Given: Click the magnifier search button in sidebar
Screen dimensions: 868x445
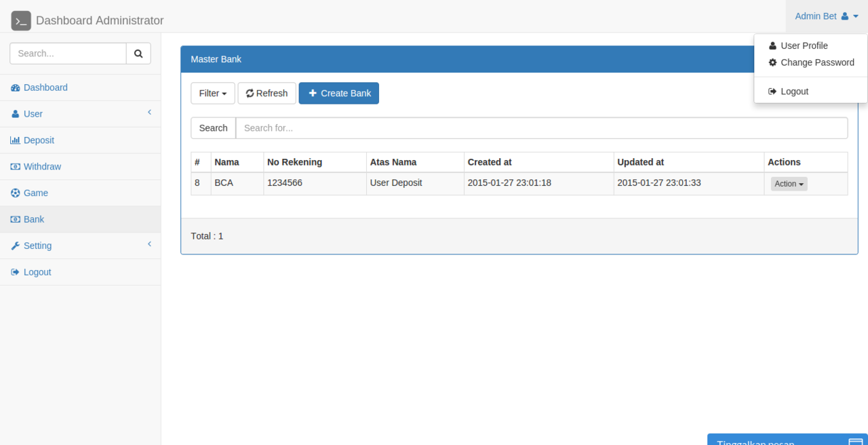Looking at the screenshot, I should pos(138,54).
